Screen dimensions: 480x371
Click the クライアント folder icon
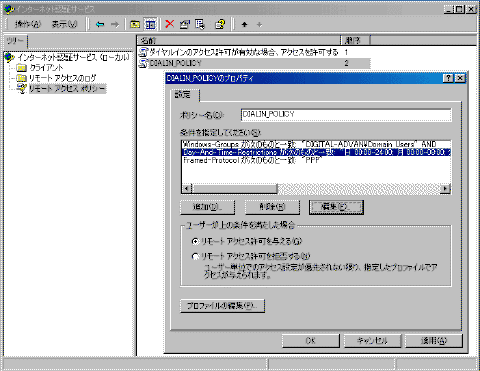click(22, 68)
